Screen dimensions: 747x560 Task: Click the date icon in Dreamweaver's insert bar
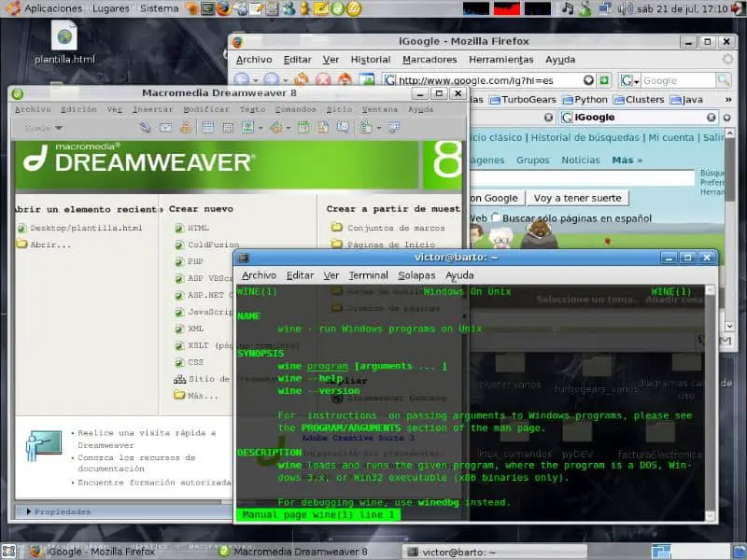pyautogui.click(x=303, y=127)
